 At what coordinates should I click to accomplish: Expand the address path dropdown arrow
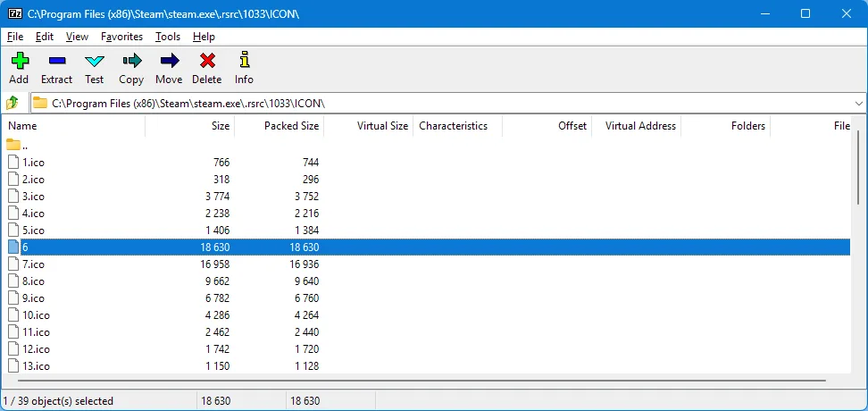(858, 104)
